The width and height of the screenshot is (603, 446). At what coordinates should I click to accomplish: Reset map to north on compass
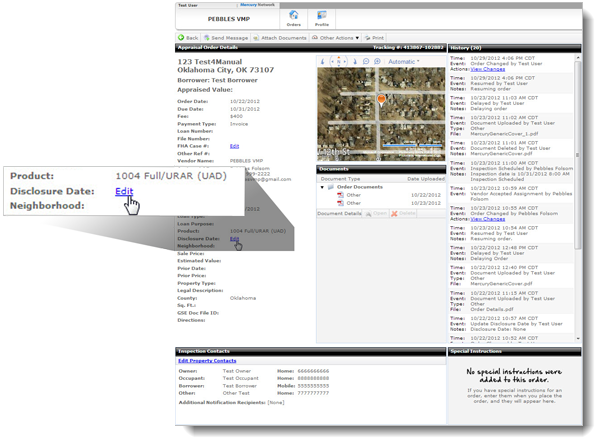[x=339, y=62]
